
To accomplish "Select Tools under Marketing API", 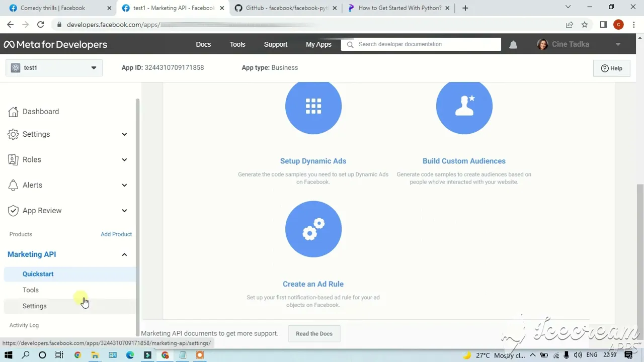I will point(31,290).
